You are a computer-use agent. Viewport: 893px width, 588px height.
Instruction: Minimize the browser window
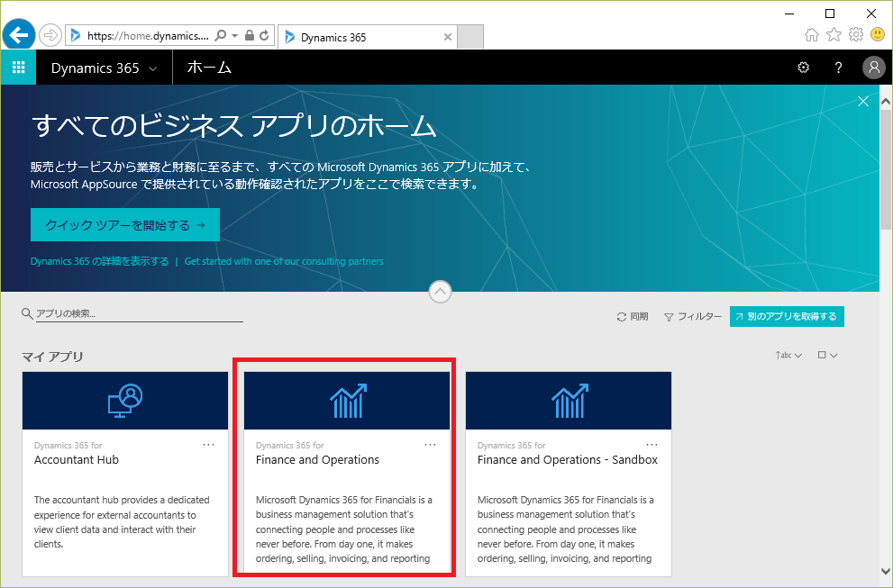pos(789,14)
